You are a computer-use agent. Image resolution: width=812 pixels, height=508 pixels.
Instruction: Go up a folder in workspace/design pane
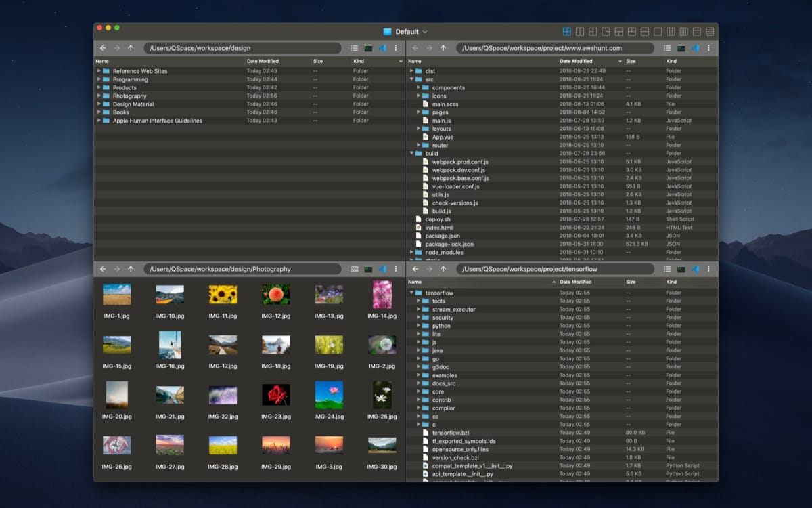tap(131, 48)
